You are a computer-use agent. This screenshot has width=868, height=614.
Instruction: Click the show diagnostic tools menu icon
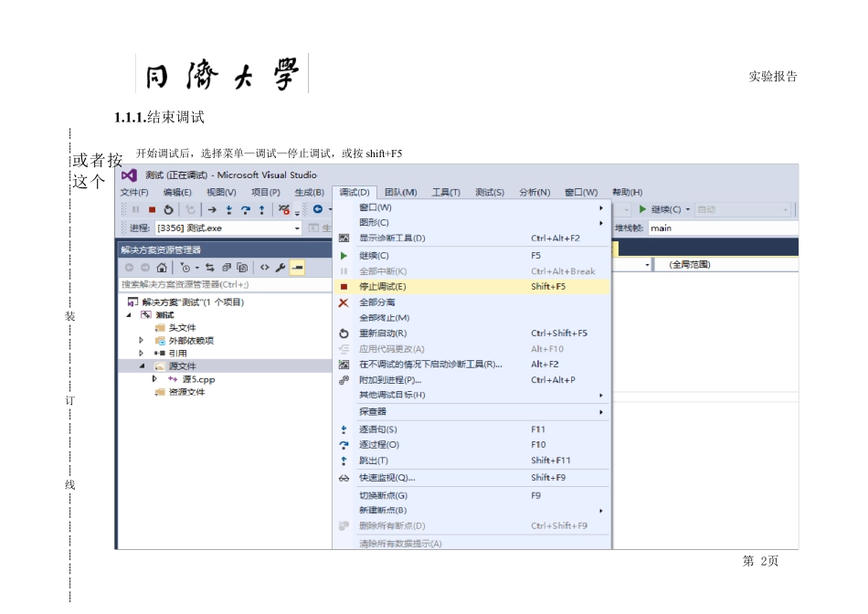point(344,238)
